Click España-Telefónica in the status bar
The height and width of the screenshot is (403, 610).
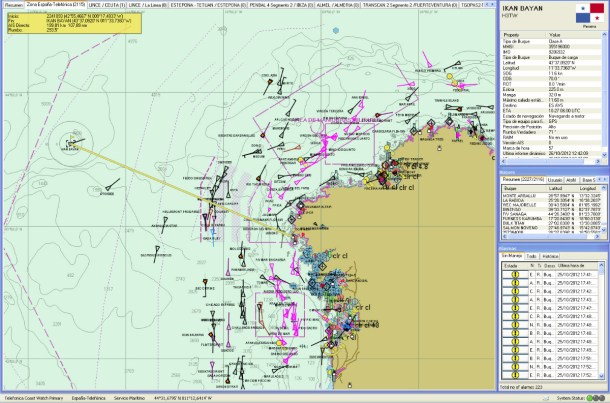pyautogui.click(x=89, y=398)
